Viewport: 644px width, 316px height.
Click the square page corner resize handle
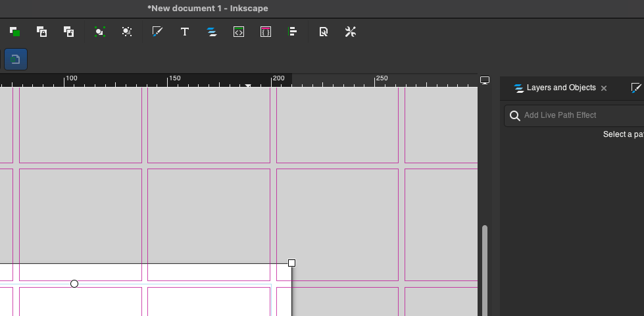[291, 263]
